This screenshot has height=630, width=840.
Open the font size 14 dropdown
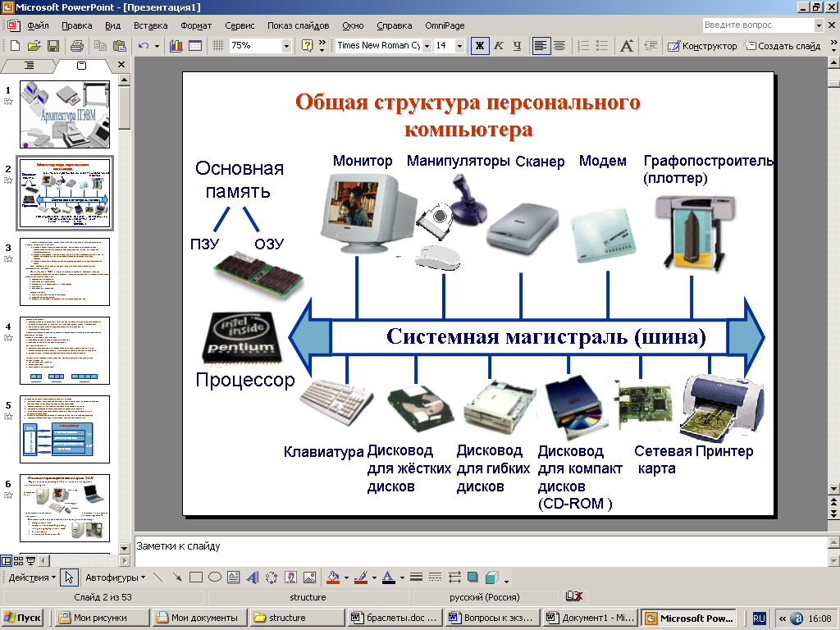tap(459, 46)
